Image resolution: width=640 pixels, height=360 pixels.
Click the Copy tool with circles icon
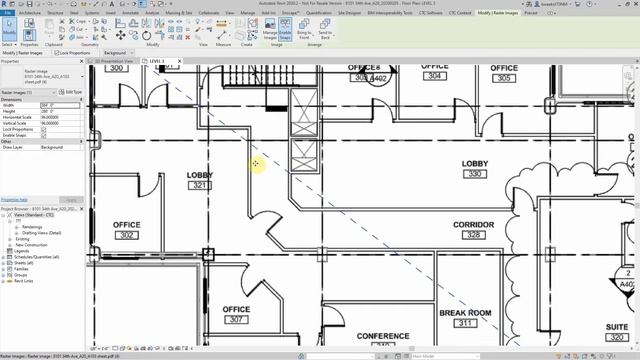point(133,36)
